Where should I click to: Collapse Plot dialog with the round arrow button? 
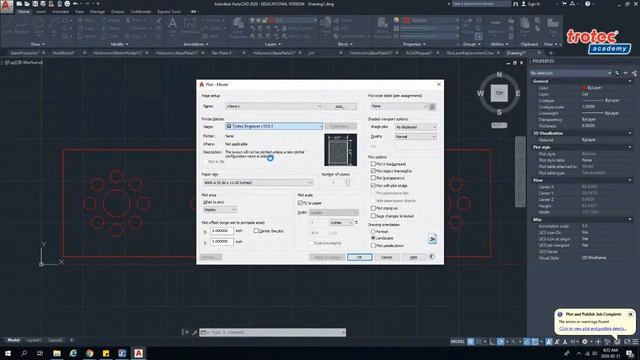[x=431, y=257]
